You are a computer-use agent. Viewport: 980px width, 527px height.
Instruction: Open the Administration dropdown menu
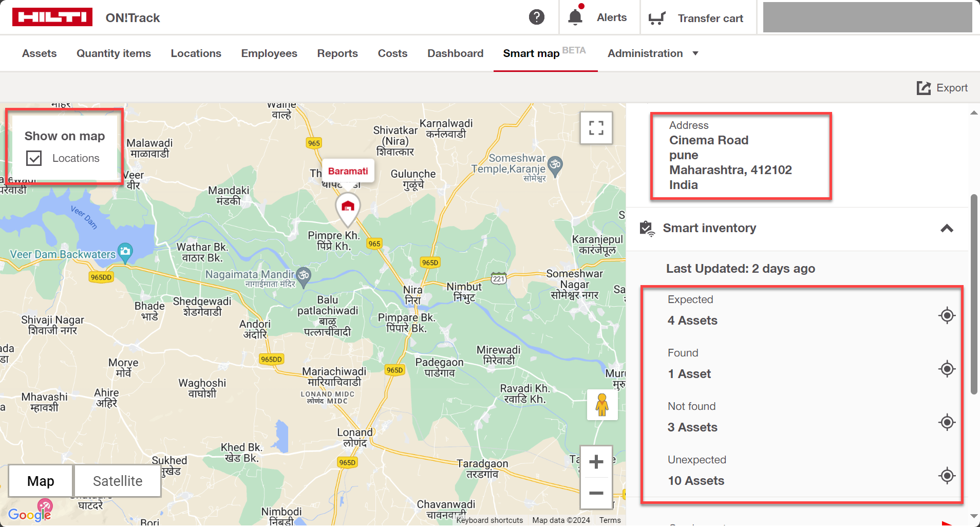652,53
